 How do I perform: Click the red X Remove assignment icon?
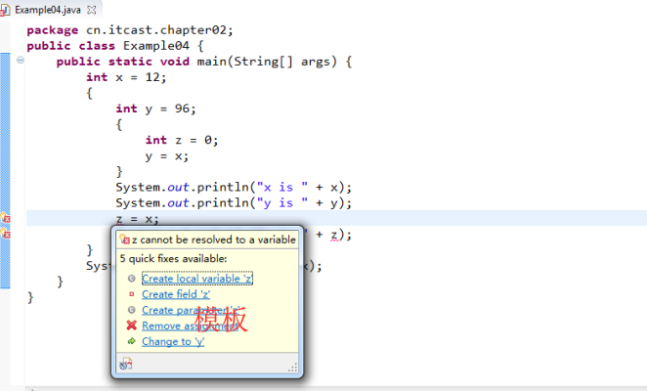coord(132,326)
